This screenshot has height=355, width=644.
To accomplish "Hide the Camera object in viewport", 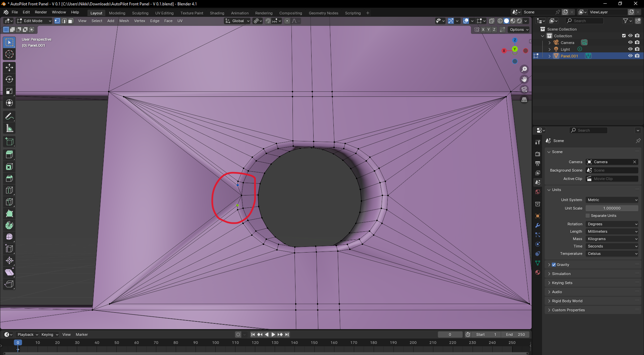I will click(630, 43).
